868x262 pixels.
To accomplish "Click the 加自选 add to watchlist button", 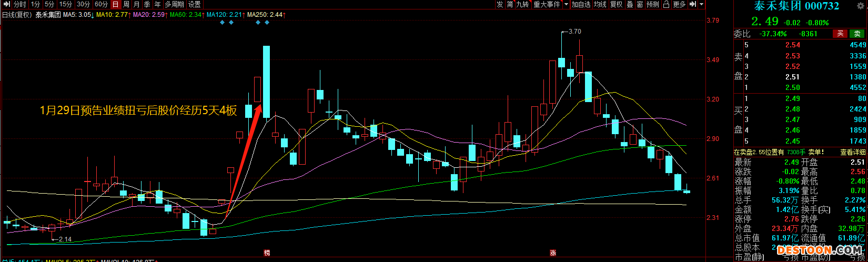I will 581,4.
